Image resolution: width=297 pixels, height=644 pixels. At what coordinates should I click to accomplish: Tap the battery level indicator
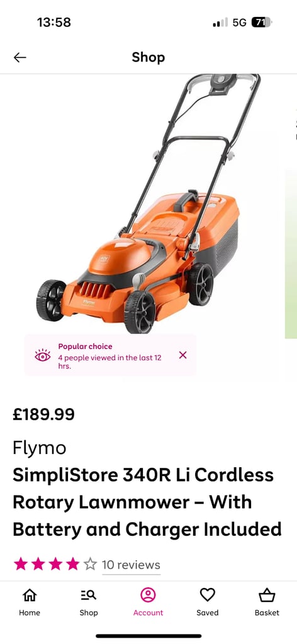262,22
